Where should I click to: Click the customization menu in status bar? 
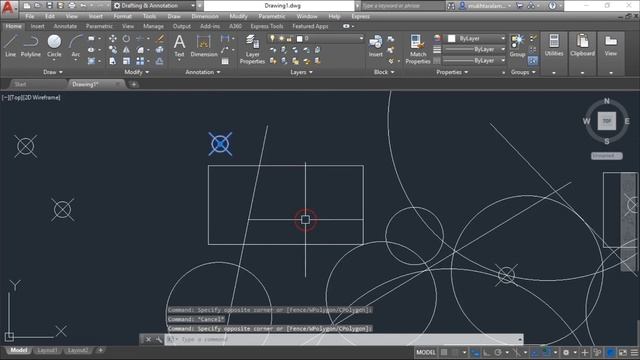click(634, 352)
